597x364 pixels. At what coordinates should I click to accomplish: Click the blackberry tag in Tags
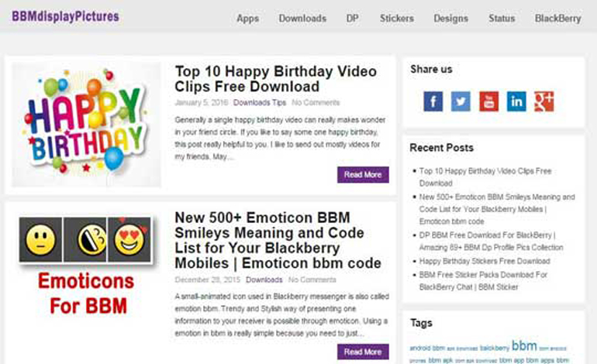tap(495, 348)
